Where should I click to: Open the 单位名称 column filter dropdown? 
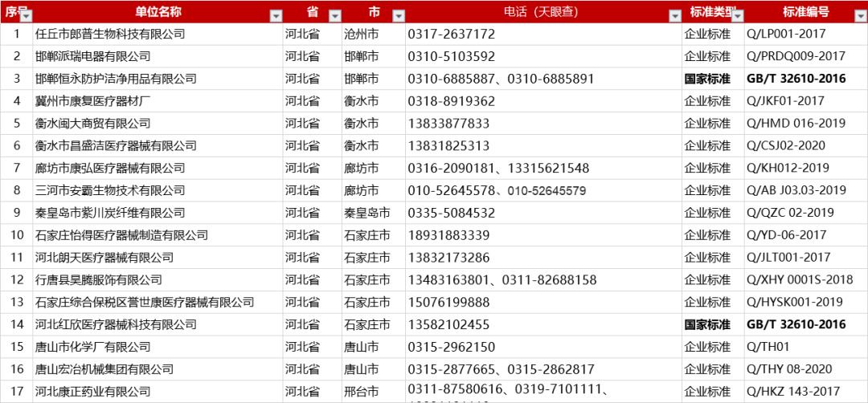(x=276, y=16)
